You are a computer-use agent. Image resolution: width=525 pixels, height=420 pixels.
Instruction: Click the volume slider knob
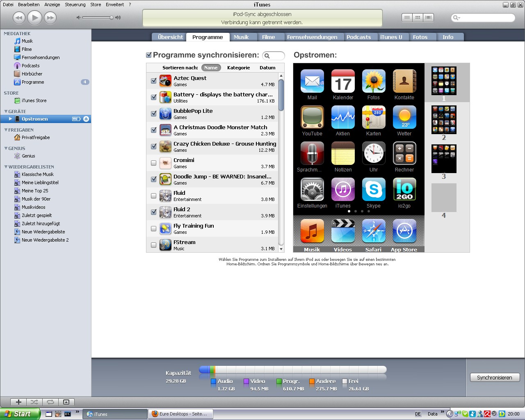point(111,18)
